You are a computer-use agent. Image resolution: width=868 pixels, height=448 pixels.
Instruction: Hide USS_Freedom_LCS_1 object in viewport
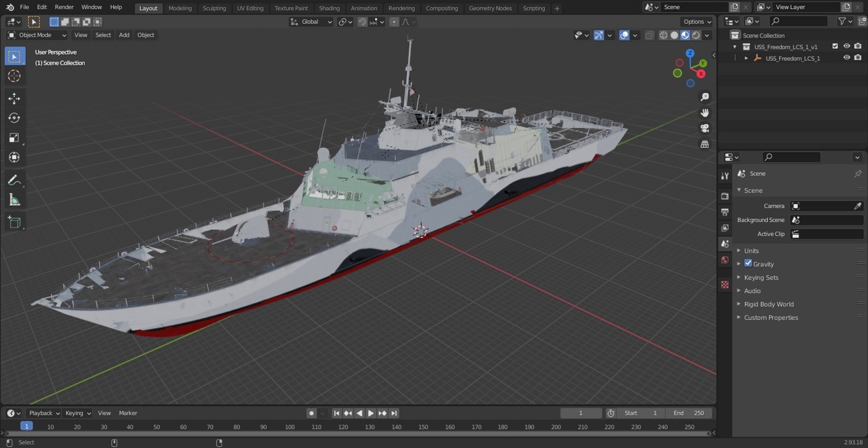point(846,58)
